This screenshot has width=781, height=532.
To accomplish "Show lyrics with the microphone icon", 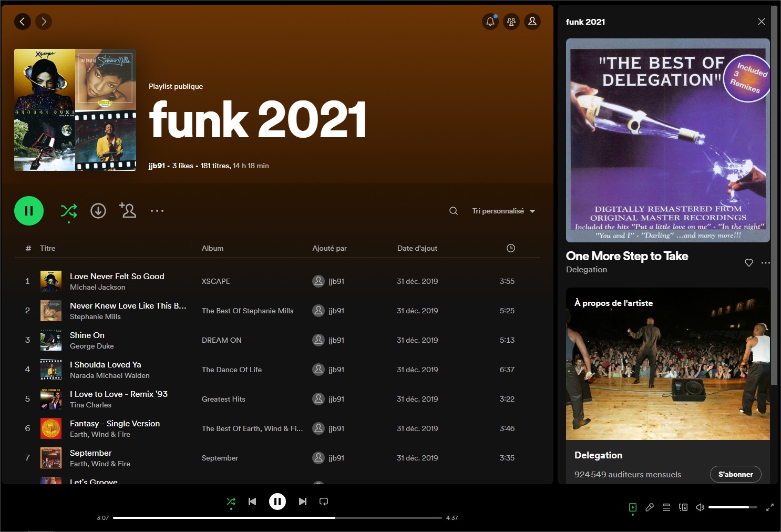I will 650,507.
